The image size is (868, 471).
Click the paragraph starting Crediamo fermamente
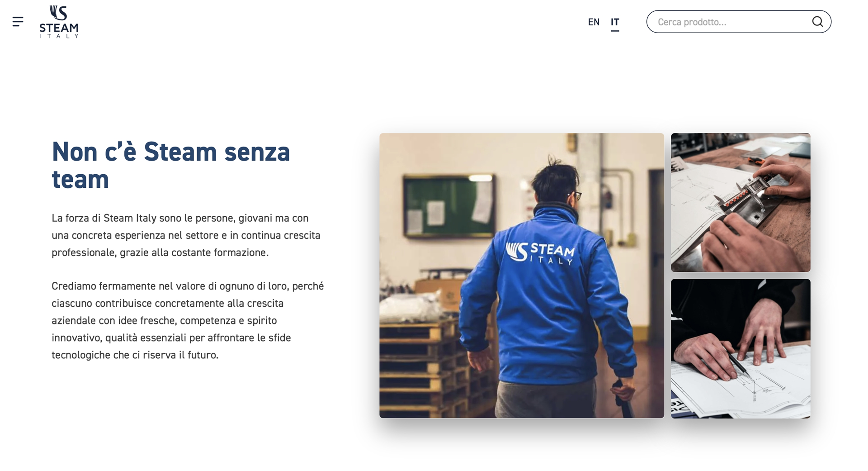point(188,320)
